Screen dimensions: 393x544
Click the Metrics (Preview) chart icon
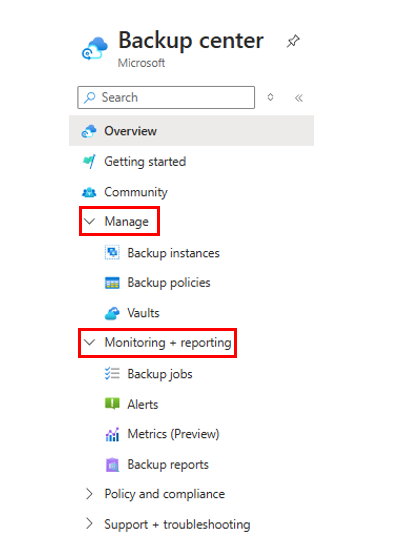[x=112, y=434]
